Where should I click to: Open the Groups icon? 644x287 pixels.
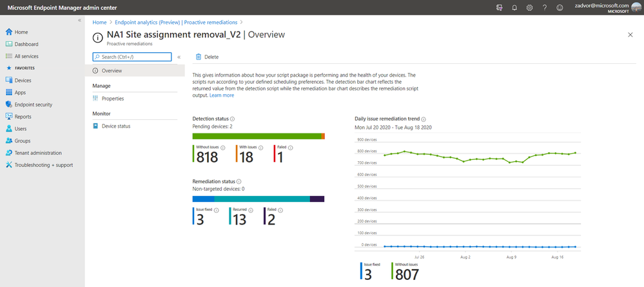click(9, 141)
